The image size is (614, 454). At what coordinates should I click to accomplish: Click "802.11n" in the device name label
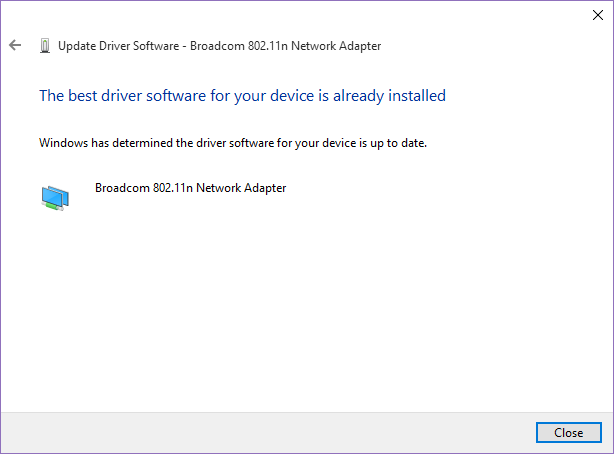173,188
